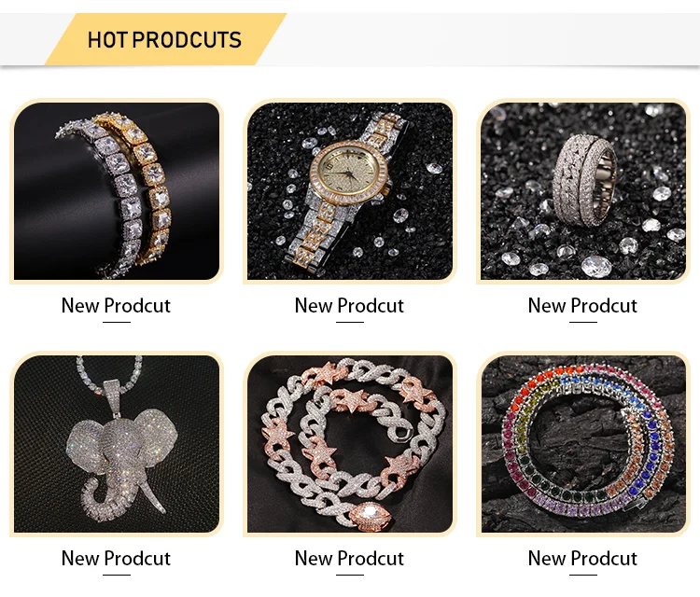The image size is (700, 597).
Task: Open the rose gold star chain image
Action: 350,444
